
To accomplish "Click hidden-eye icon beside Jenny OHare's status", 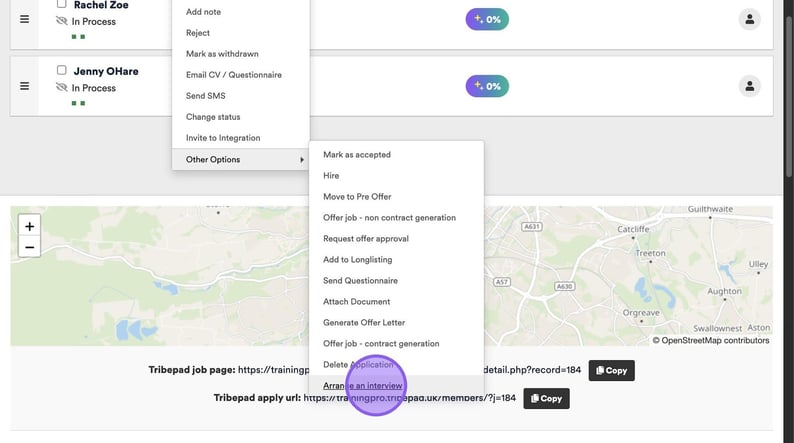I will [x=62, y=88].
